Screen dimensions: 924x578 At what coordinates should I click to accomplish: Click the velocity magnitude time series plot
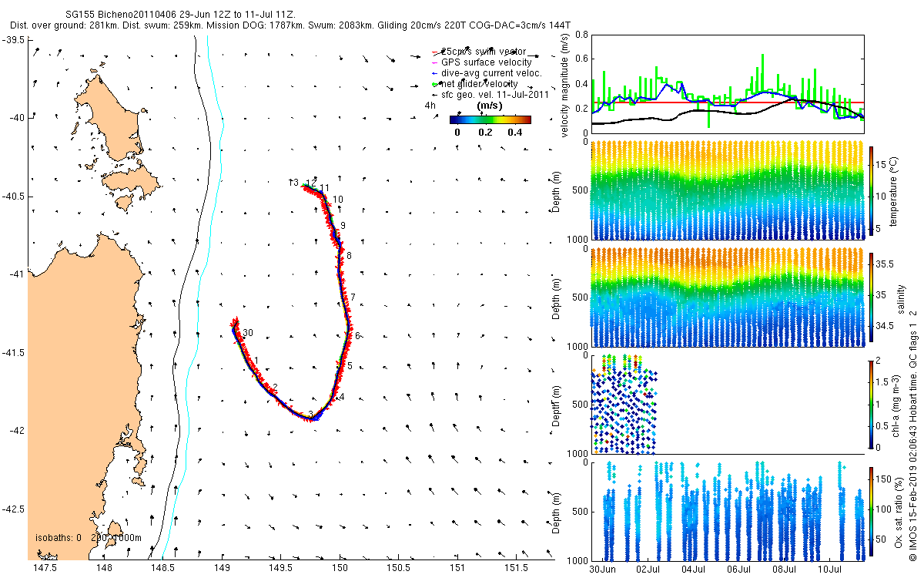(727, 83)
